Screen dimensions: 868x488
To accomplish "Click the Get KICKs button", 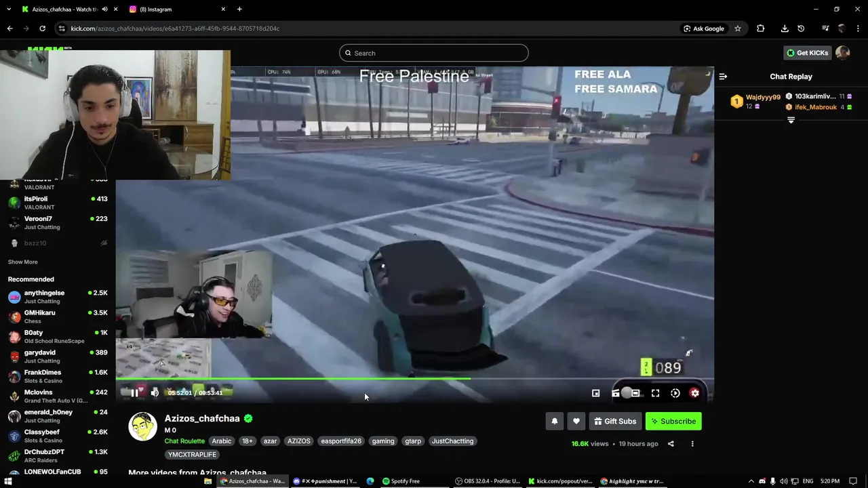I will click(807, 53).
